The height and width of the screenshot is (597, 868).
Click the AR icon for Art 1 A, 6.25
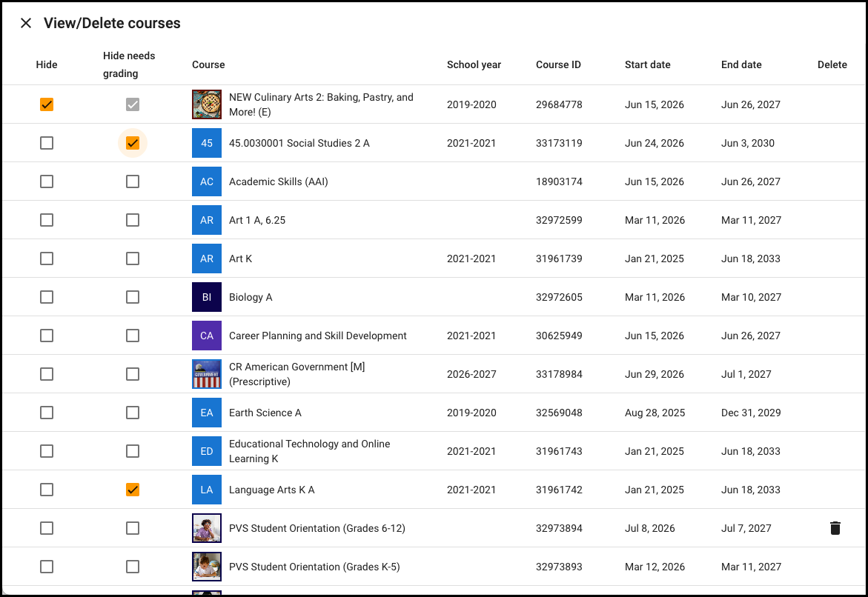pyautogui.click(x=207, y=220)
